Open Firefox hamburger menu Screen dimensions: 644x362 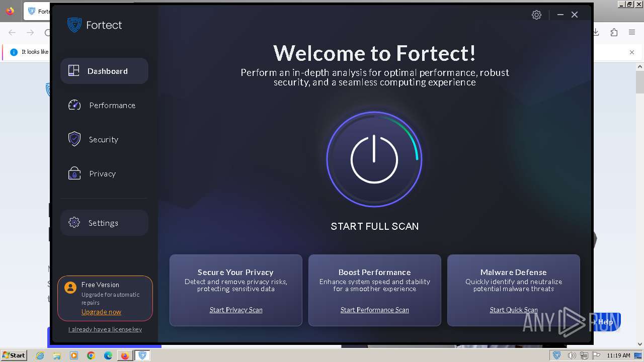coord(632,32)
